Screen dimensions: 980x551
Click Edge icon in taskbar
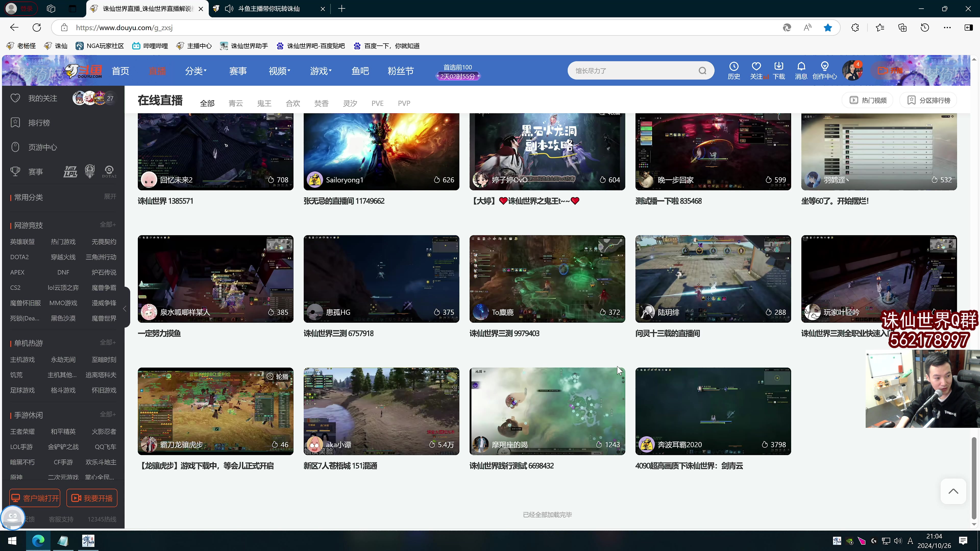click(38, 540)
